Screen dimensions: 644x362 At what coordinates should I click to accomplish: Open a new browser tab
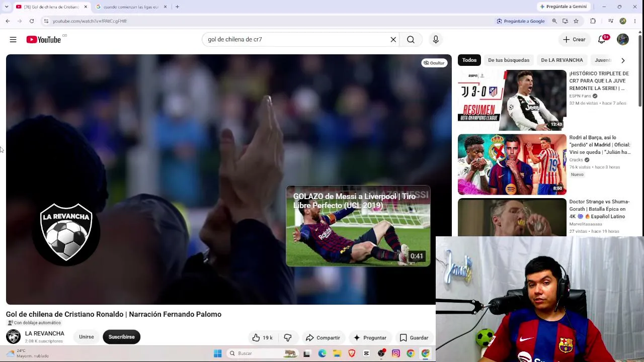point(177,7)
